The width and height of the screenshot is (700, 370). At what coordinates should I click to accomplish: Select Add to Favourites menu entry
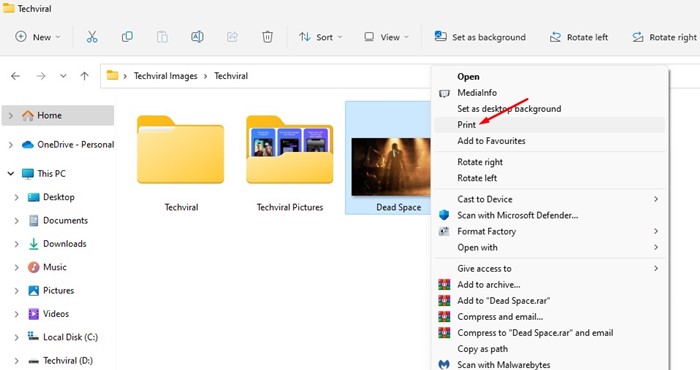[x=549, y=141]
